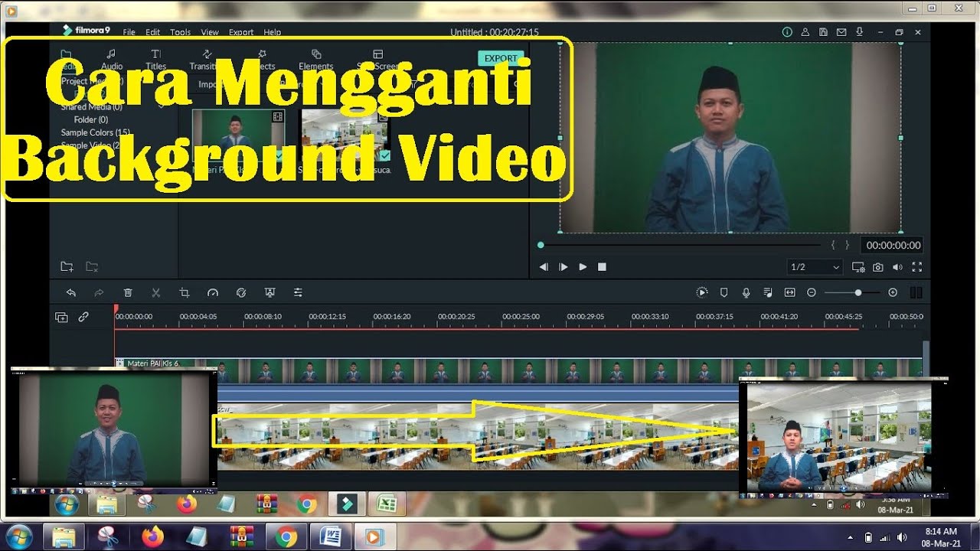Open the user account icon
The image size is (980, 551).
(805, 32)
